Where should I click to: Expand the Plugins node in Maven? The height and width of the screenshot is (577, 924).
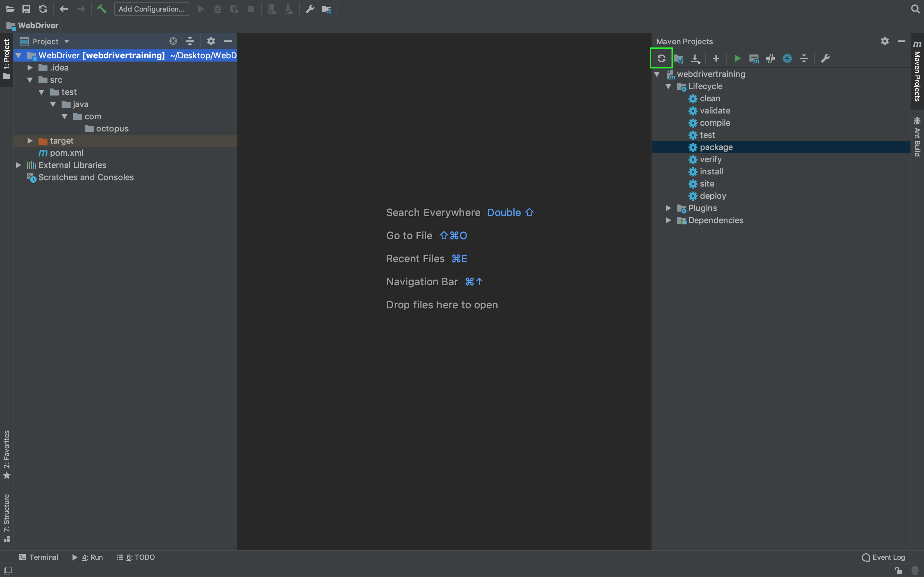[668, 208]
